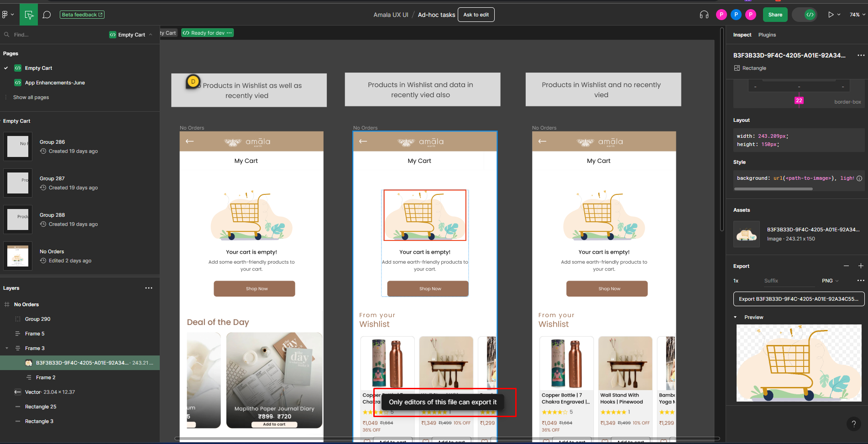Image resolution: width=868 pixels, height=444 pixels.
Task: Open Group 286 thumbnail
Action: (x=18, y=146)
